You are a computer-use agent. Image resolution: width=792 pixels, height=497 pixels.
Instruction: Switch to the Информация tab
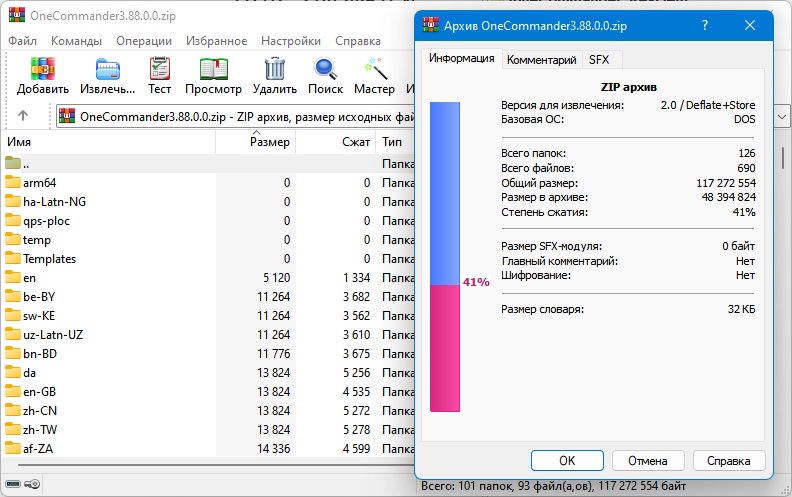[x=462, y=59]
